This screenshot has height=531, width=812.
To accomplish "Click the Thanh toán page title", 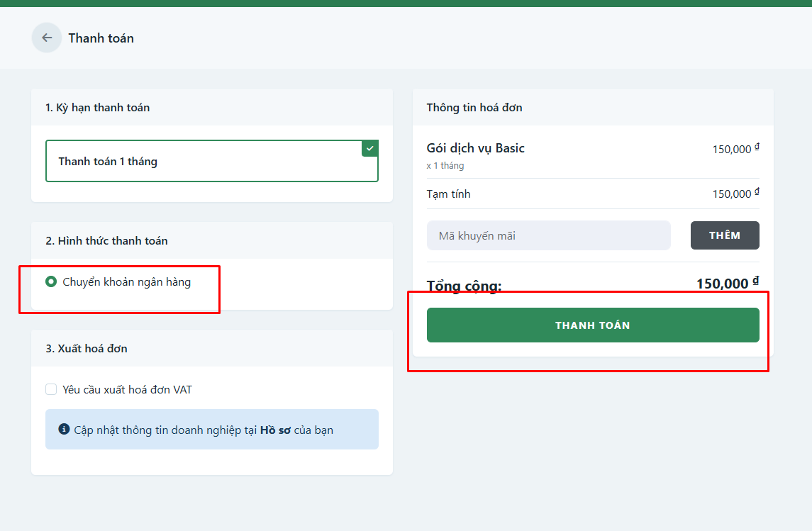I will pos(101,38).
